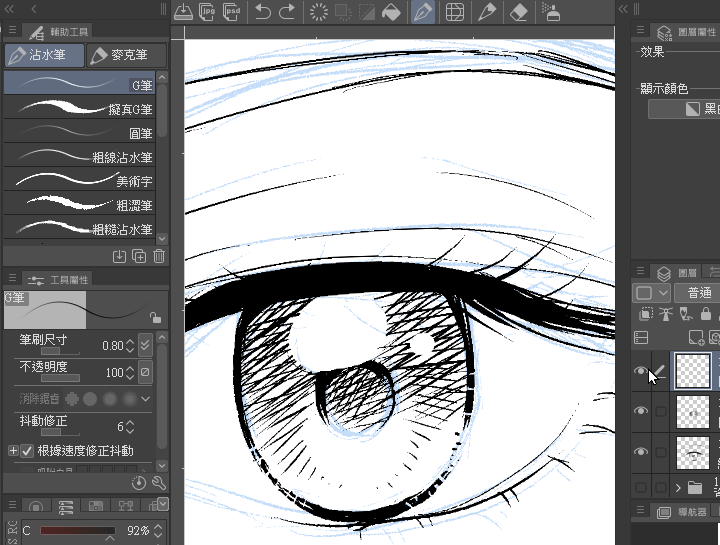Click opacity effect source button
The height and width of the screenshot is (545, 720).
[x=145, y=372]
